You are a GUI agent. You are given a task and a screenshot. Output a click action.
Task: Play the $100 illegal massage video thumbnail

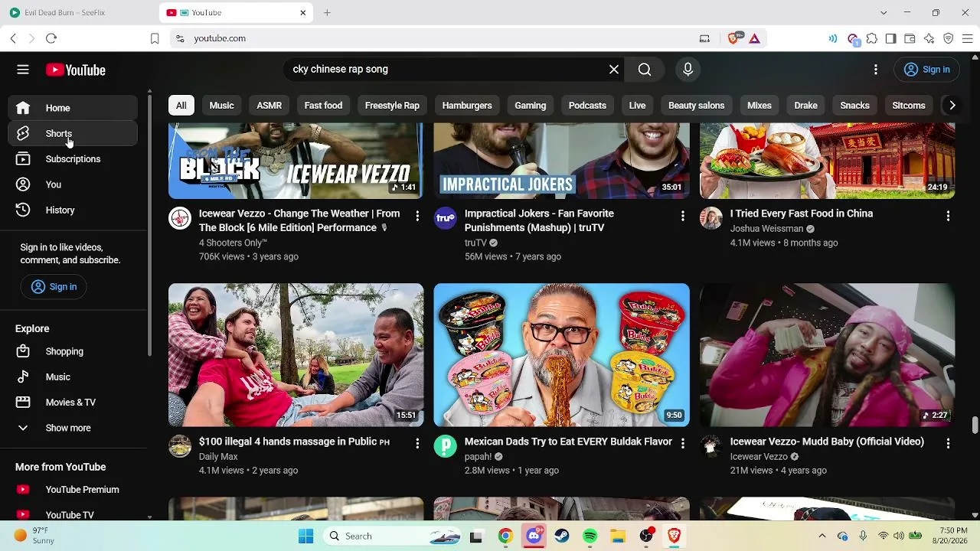tap(296, 355)
